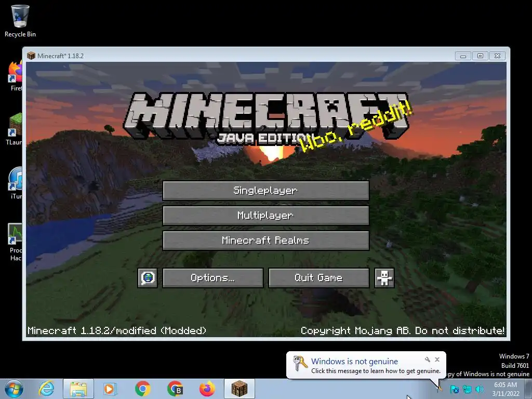This screenshot has height=399, width=532.
Task: Open Windows Media Player from taskbar
Action: point(110,389)
